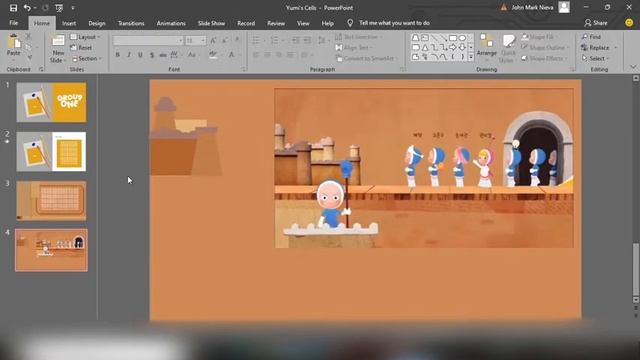Click the Font Color button
This screenshot has height=360, width=640.
pyautogui.click(x=231, y=55)
